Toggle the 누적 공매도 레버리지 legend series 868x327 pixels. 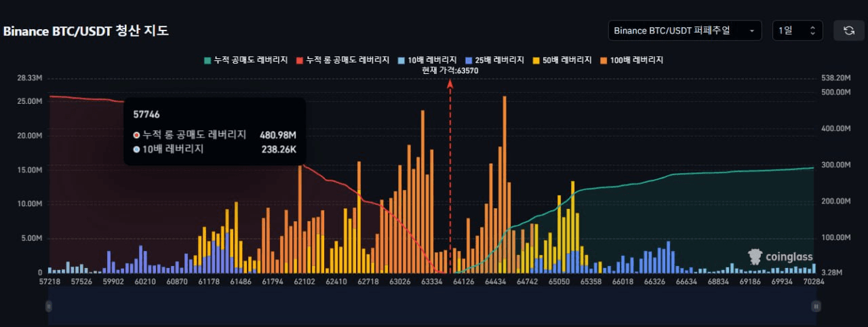click(247, 60)
